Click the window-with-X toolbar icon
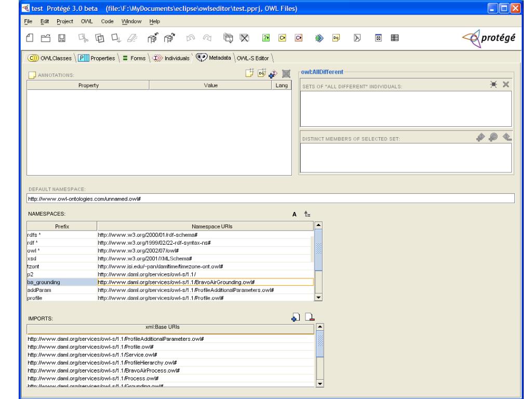The height and width of the screenshot is (399, 532). coord(378,37)
